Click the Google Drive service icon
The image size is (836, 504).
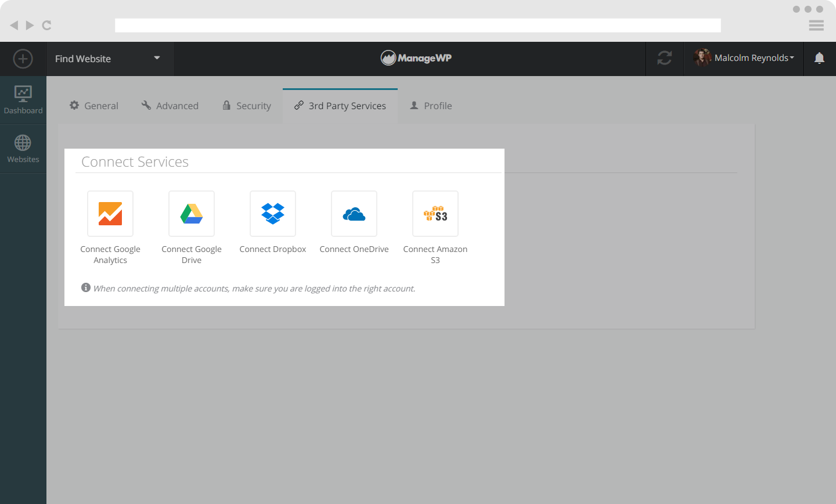tap(192, 214)
